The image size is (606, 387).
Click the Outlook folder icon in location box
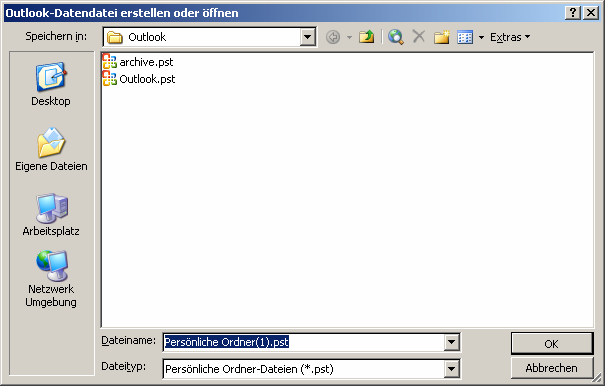[115, 37]
